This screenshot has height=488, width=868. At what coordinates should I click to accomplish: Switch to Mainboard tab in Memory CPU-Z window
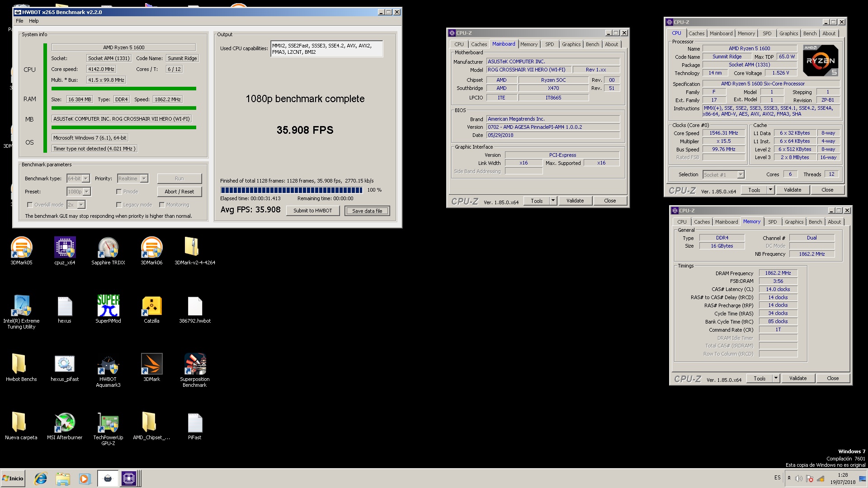coord(726,222)
